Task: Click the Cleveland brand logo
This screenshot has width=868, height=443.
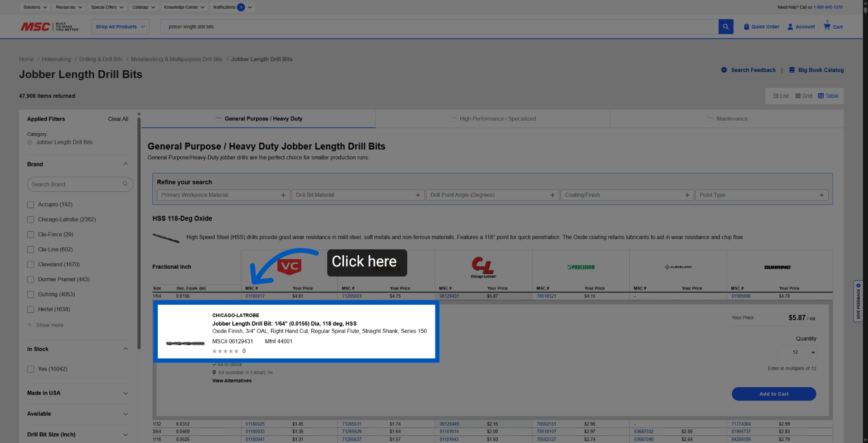Action: pos(678,267)
